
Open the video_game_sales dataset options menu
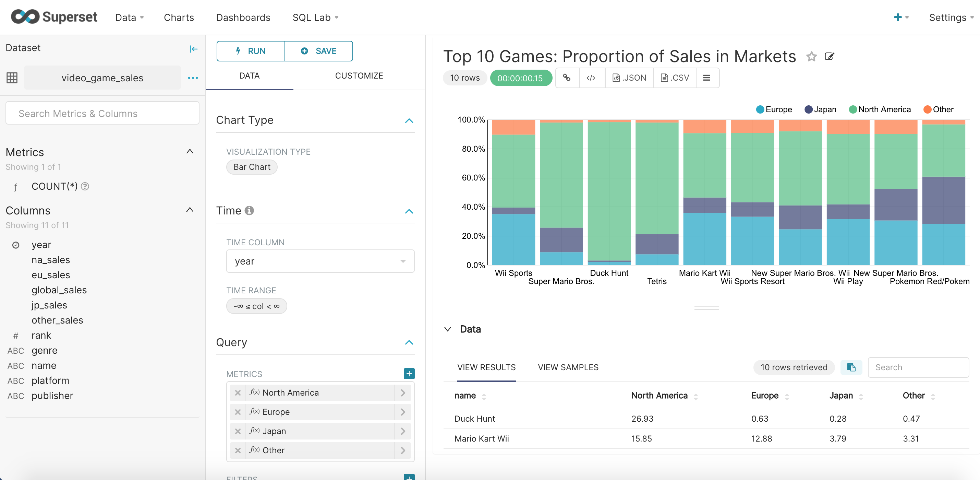pyautogui.click(x=193, y=78)
